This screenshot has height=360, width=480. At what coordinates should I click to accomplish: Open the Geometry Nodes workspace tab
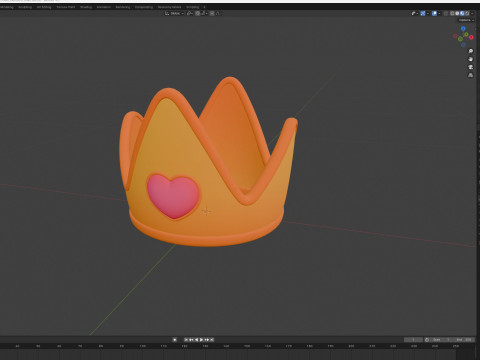pyautogui.click(x=169, y=7)
